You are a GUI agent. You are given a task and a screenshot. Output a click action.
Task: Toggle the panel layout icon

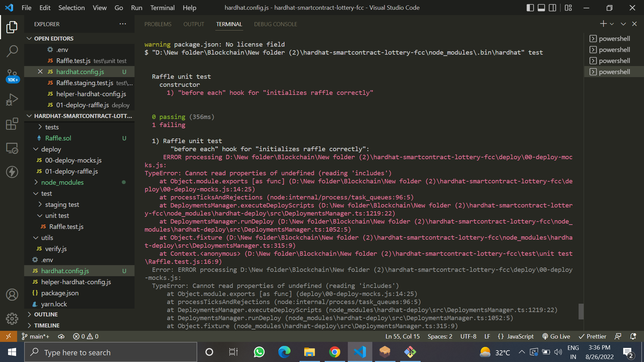(541, 8)
